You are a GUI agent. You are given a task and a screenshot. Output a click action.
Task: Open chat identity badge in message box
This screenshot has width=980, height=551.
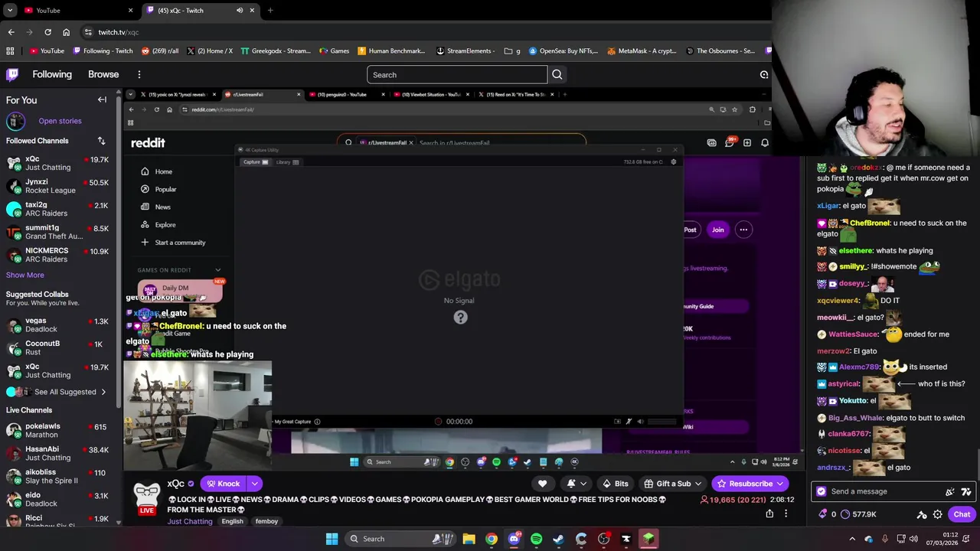(x=822, y=491)
